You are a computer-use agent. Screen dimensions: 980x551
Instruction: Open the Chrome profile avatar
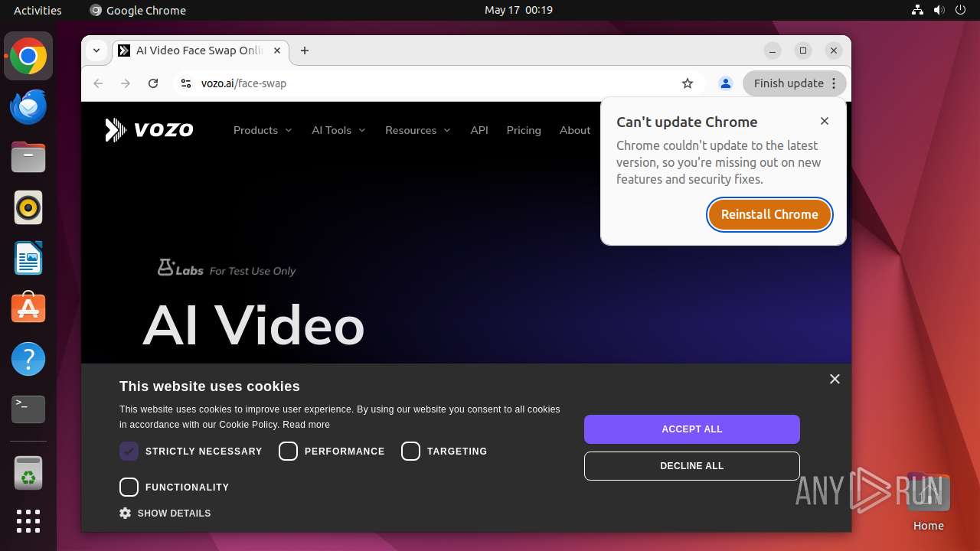(726, 83)
